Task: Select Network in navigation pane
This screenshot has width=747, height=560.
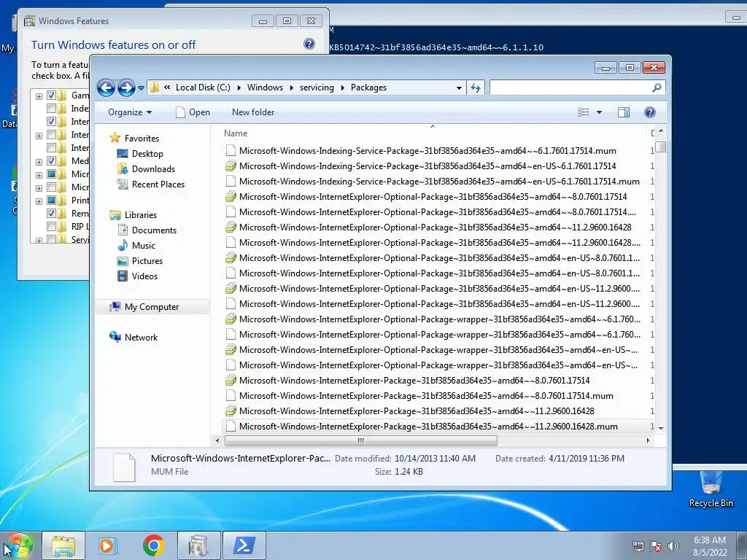Action: coord(141,338)
